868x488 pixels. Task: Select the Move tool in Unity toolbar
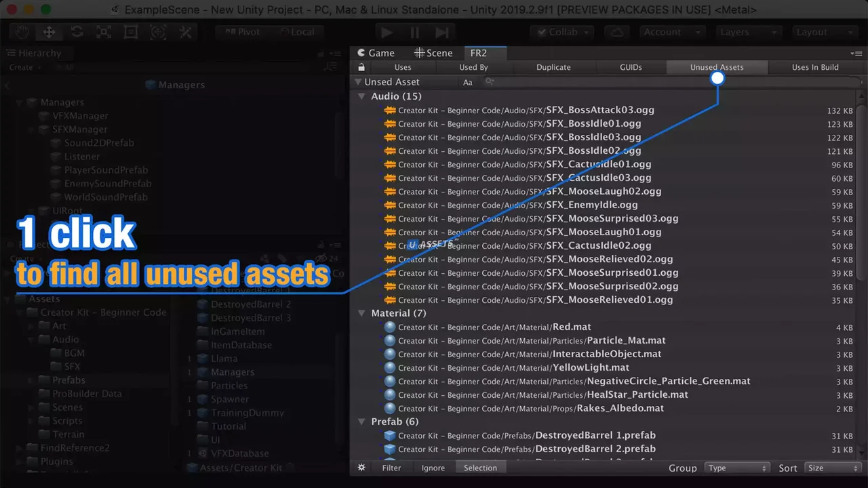(50, 32)
